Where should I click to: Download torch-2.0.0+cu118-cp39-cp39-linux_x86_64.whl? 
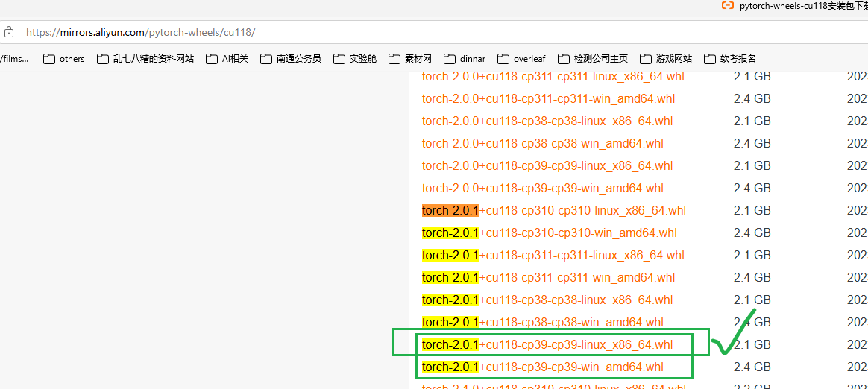tap(547, 166)
